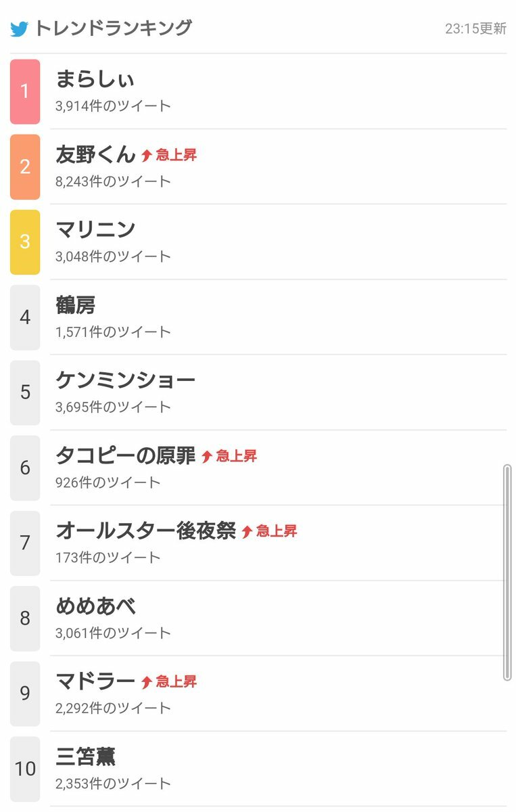This screenshot has width=516, height=812.
Task: Click the red 急上昇 arrow next to 友野くん
Action: click(147, 156)
